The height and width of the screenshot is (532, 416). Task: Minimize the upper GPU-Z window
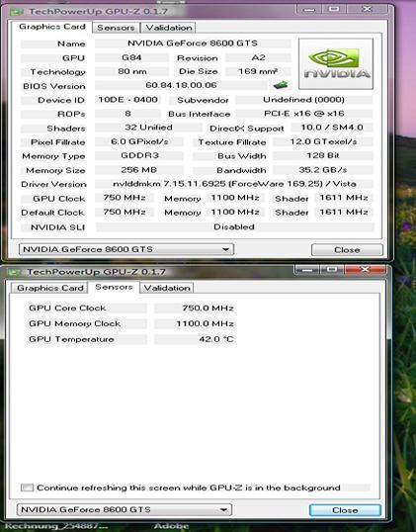(x=309, y=9)
